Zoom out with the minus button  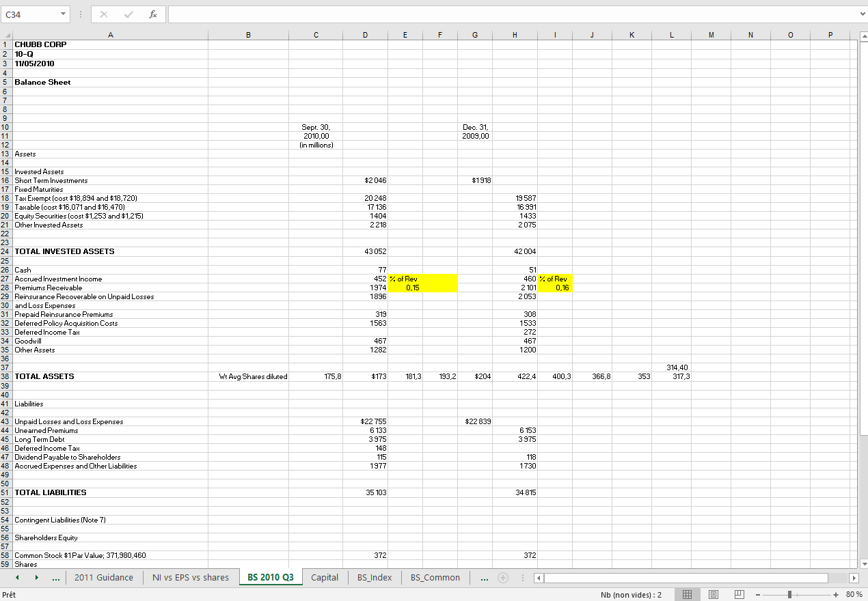click(x=758, y=594)
